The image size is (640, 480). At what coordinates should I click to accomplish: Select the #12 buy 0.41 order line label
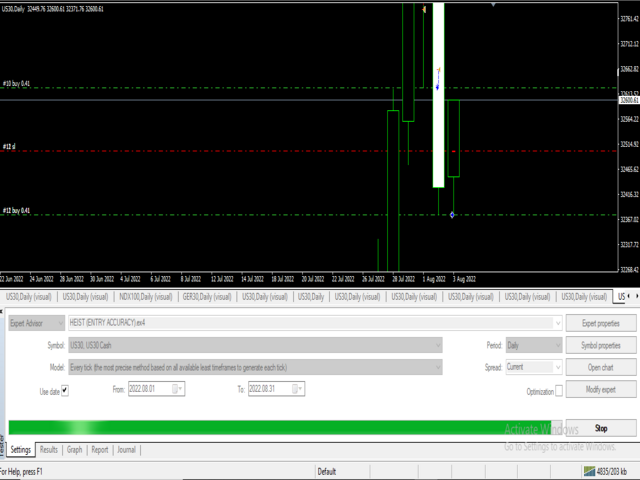tap(16, 210)
